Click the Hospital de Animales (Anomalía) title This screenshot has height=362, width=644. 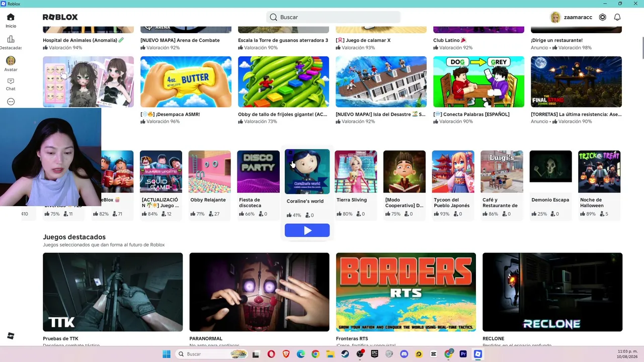(x=83, y=40)
